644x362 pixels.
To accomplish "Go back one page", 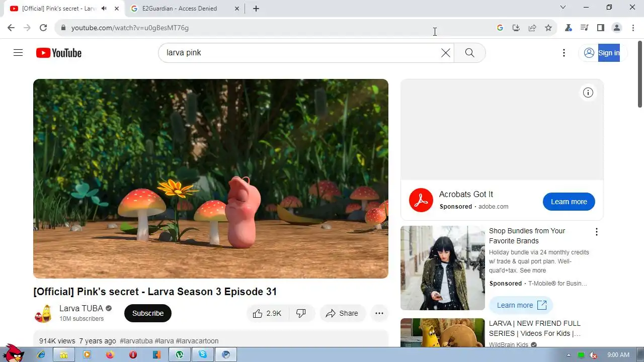I will coord(11,28).
